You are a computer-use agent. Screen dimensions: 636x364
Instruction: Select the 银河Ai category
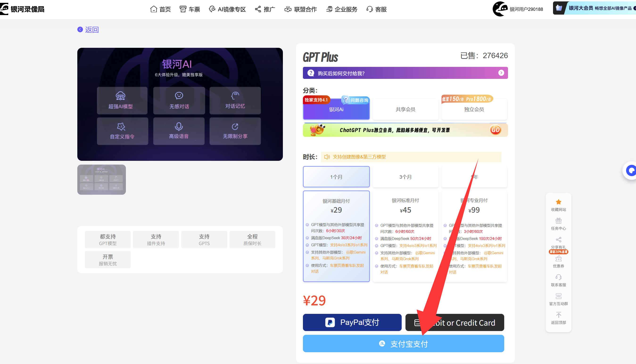point(336,109)
